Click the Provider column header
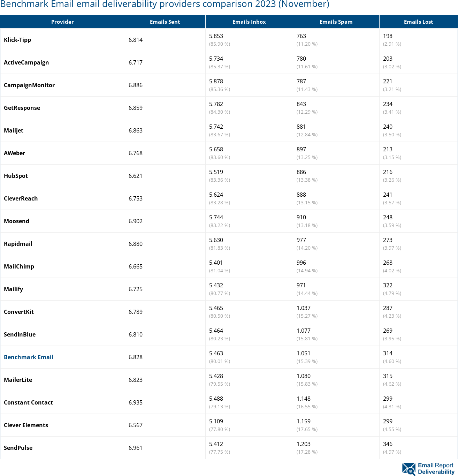Screen dimensions: 458x476 pos(62,22)
